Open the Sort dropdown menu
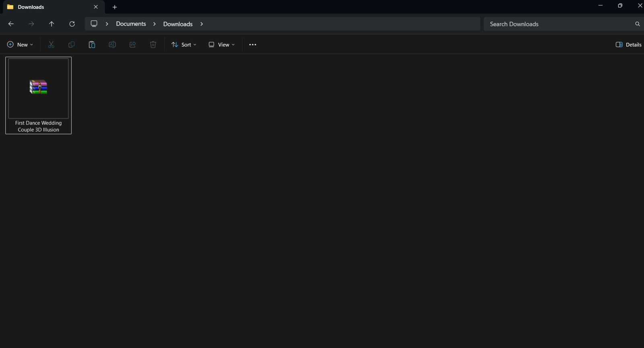 coord(184,45)
